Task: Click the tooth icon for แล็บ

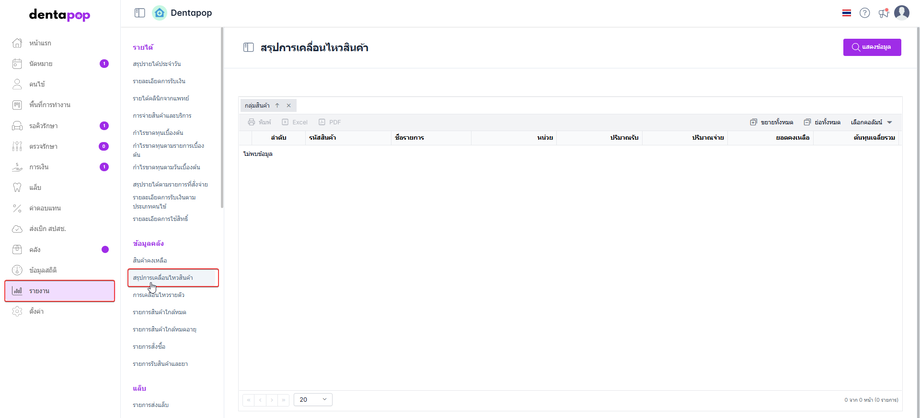Action: tap(17, 187)
